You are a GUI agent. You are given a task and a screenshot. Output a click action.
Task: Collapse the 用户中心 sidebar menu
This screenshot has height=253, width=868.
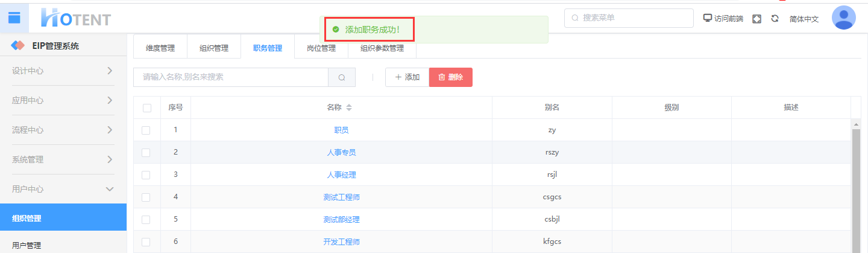point(63,189)
